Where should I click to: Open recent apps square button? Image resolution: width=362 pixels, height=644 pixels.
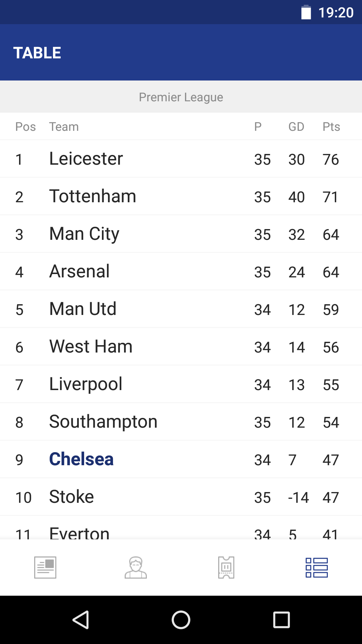point(282,620)
